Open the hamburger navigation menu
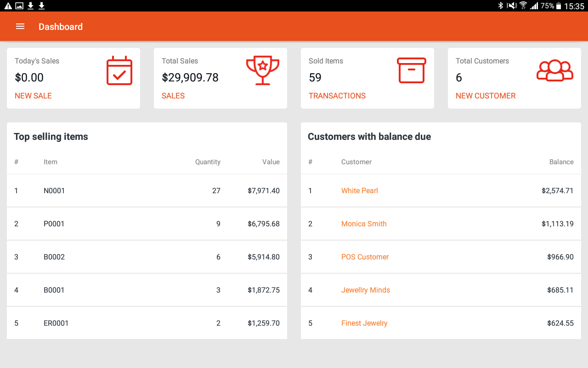Viewport: 588px width, 368px height. (20, 27)
